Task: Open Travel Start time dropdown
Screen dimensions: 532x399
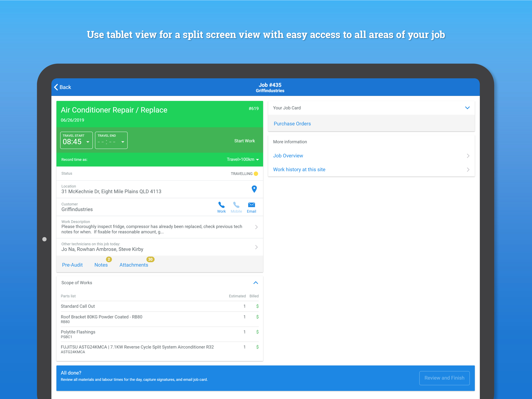Action: click(76, 140)
